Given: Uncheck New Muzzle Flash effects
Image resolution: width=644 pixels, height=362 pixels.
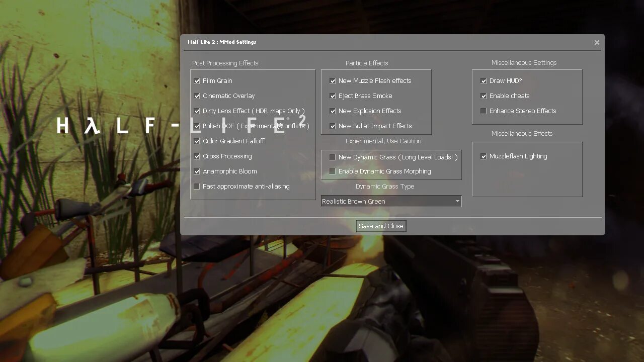Looking at the screenshot, I should (x=333, y=81).
